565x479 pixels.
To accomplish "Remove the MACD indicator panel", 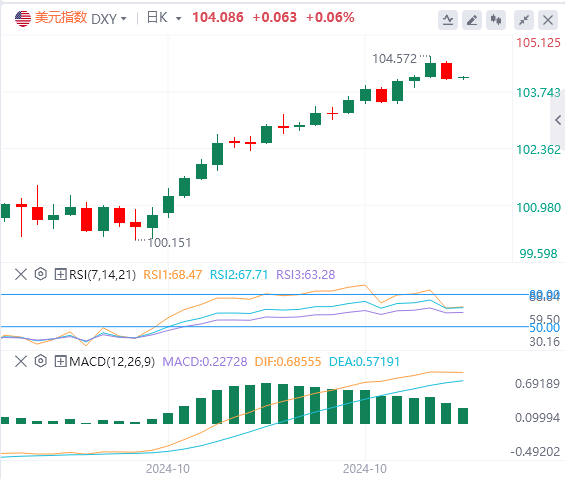I will coord(21,361).
